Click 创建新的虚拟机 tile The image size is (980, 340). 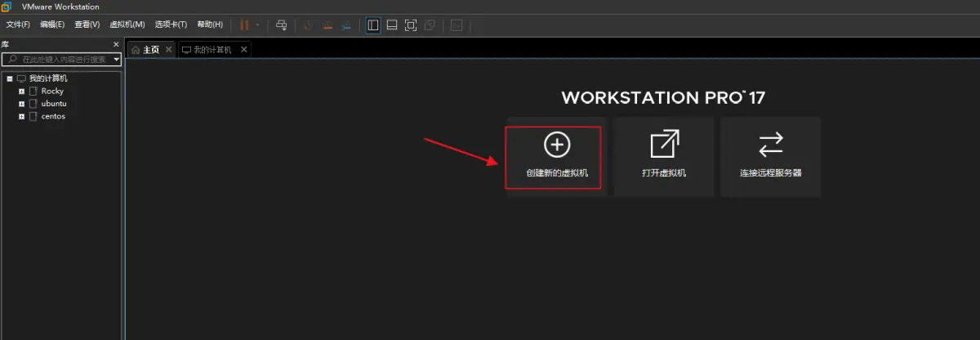point(556,158)
